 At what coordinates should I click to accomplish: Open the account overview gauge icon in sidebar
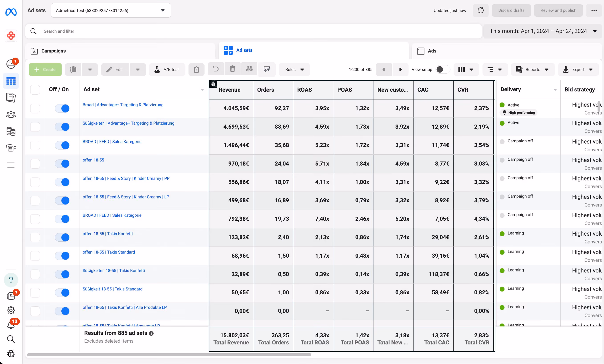click(11, 64)
